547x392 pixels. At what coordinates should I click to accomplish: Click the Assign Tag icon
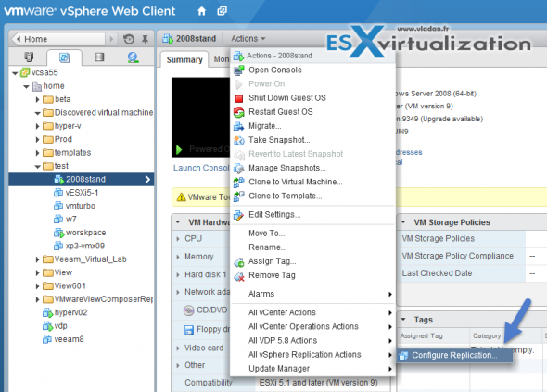239,261
